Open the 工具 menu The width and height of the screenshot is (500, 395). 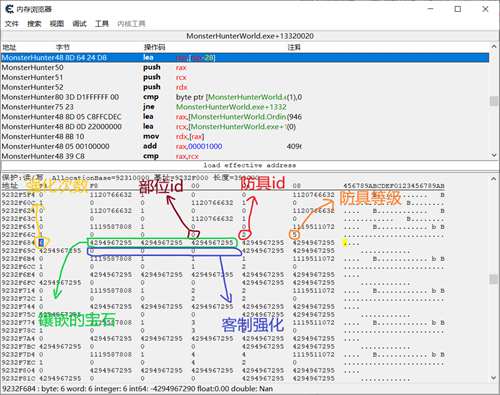pos(102,24)
